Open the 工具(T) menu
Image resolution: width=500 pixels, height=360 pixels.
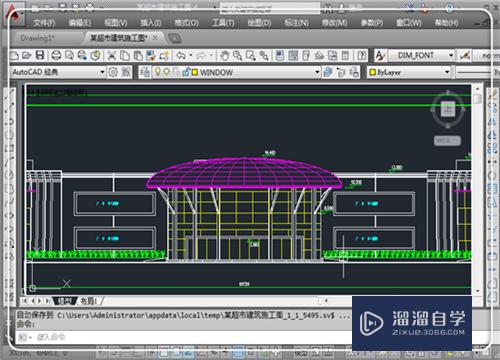(x=223, y=23)
